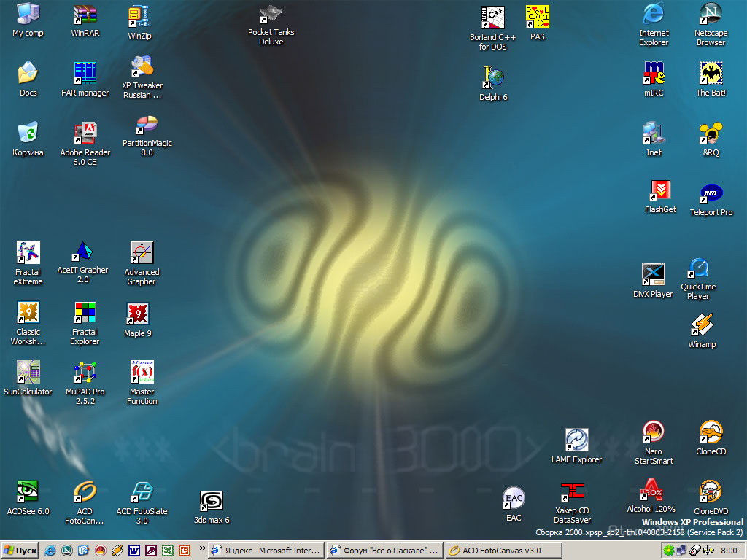Viewport: 747px width, 560px height.
Task: Select the Winamp desktop icon
Action: click(x=702, y=324)
